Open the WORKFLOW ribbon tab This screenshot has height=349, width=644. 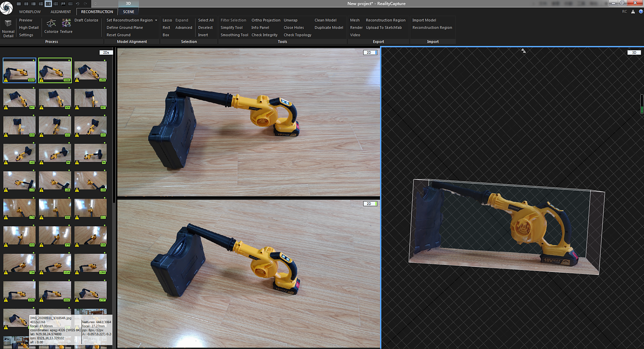pos(30,11)
